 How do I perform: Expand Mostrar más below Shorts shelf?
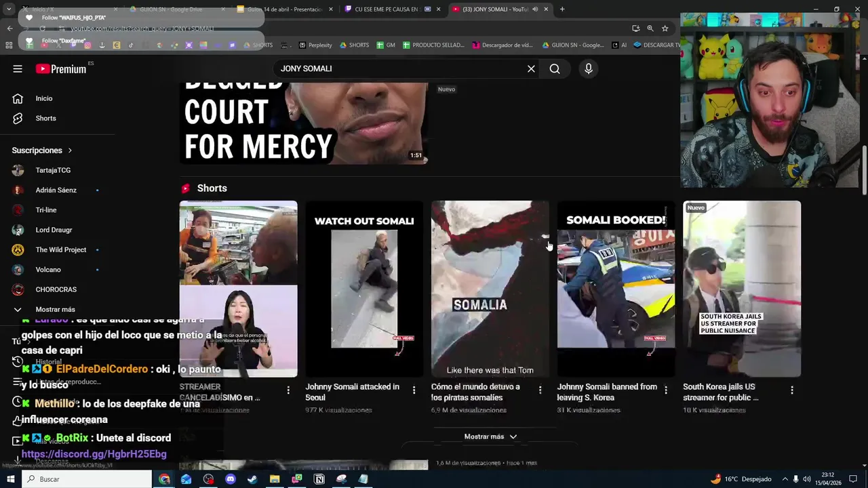491,436
